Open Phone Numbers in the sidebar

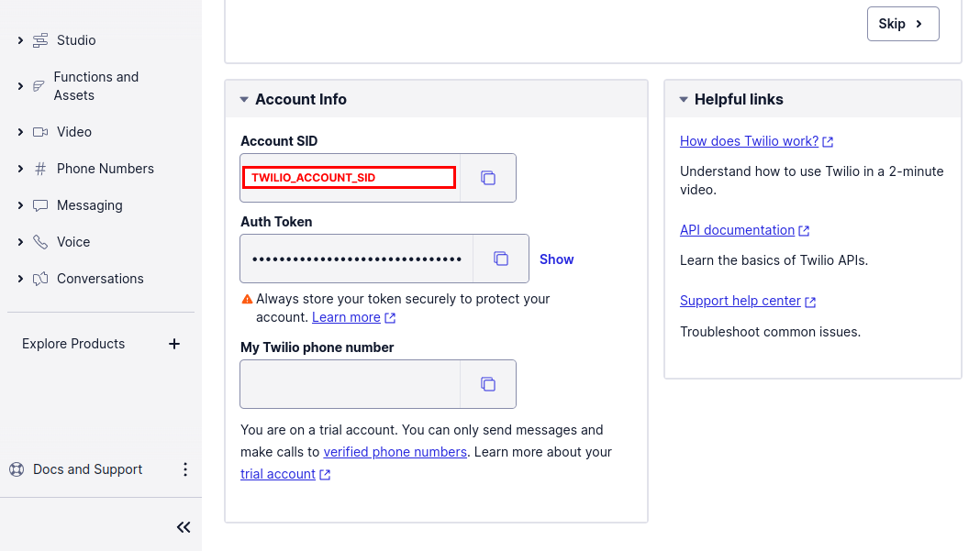point(105,169)
